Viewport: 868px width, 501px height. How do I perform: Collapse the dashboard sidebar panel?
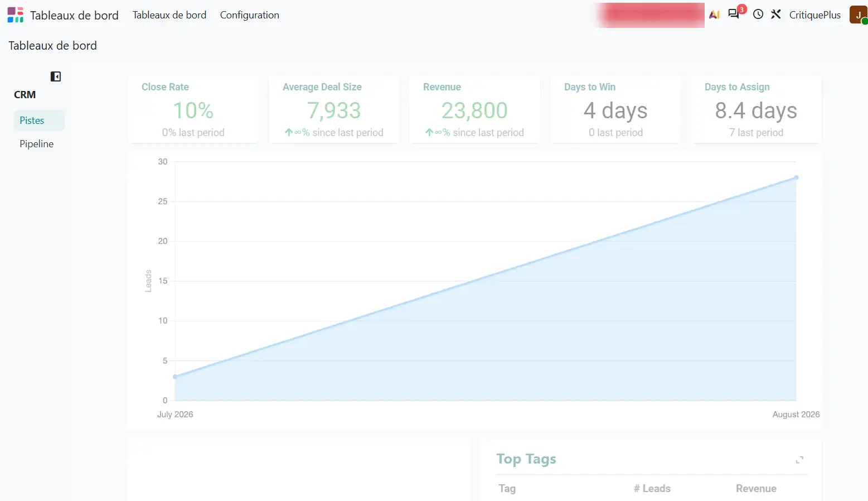click(56, 76)
